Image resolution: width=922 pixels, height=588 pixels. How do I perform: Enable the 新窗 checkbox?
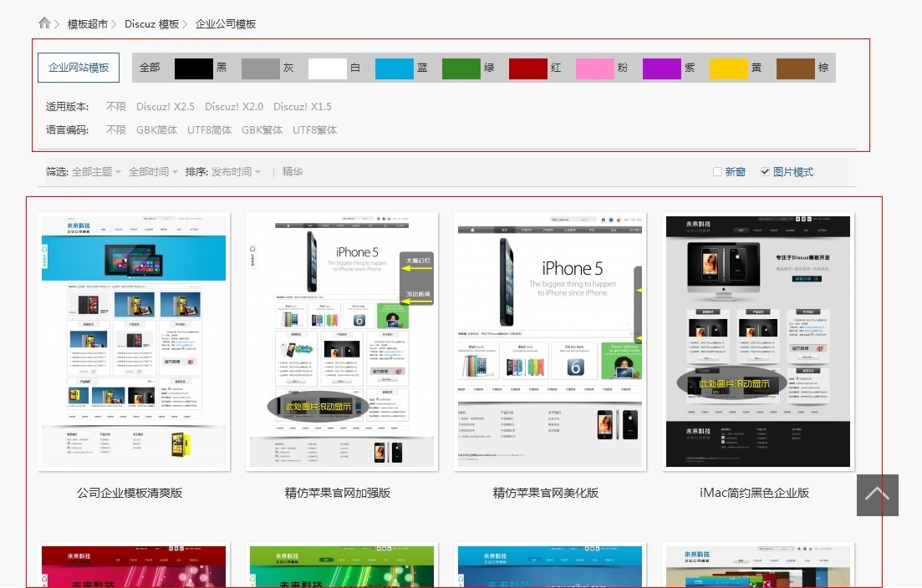pos(717,171)
